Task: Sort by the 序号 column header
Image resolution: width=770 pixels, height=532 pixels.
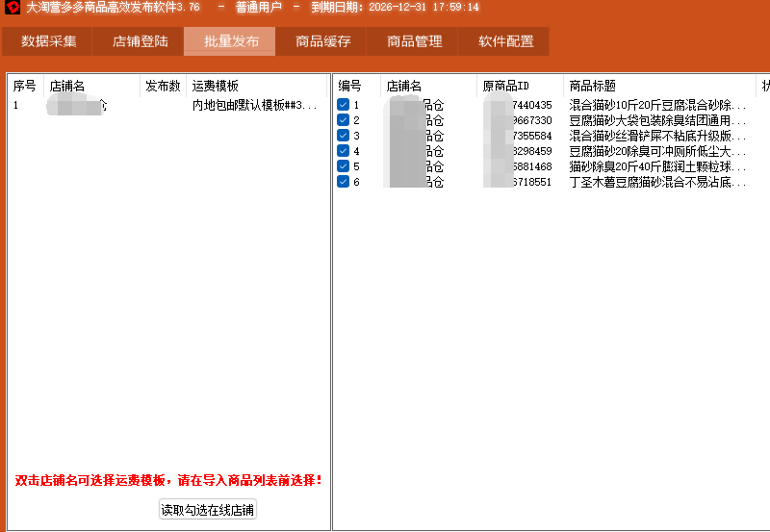Action: 26,86
